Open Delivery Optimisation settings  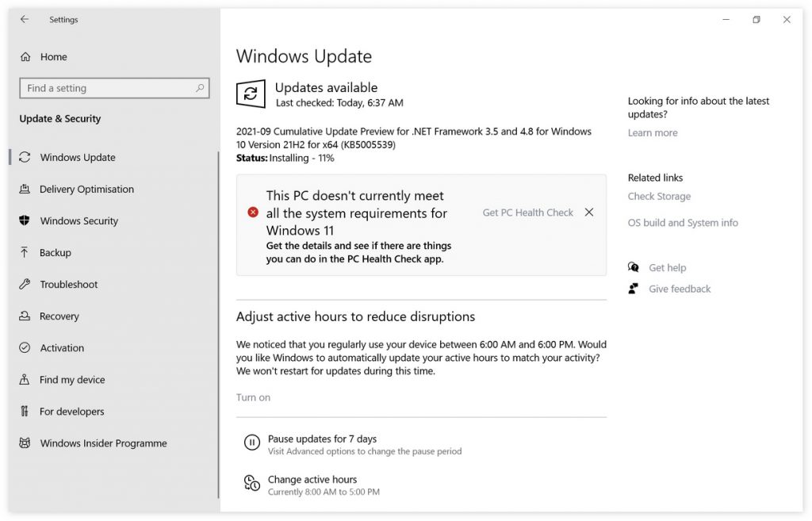[x=86, y=190]
